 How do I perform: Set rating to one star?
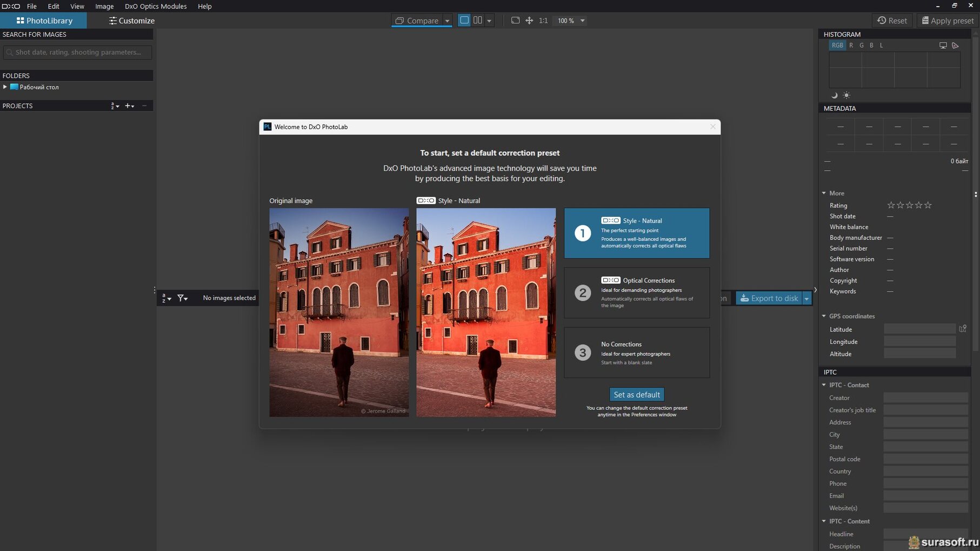[891, 205]
